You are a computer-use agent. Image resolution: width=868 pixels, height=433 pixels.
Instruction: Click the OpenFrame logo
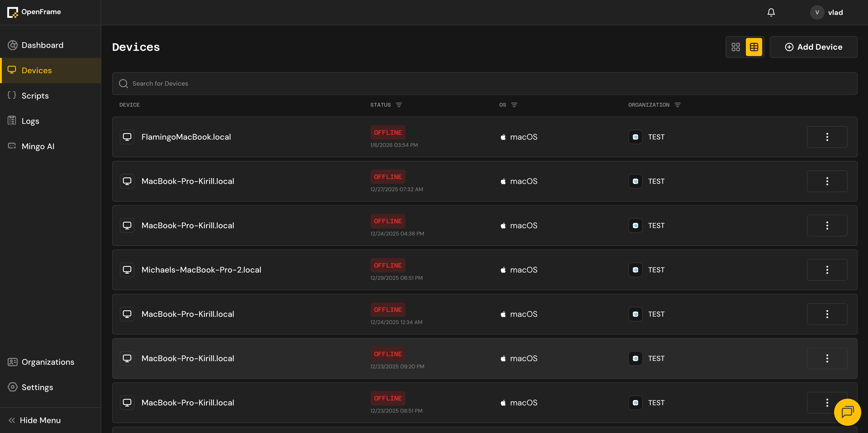coord(12,12)
